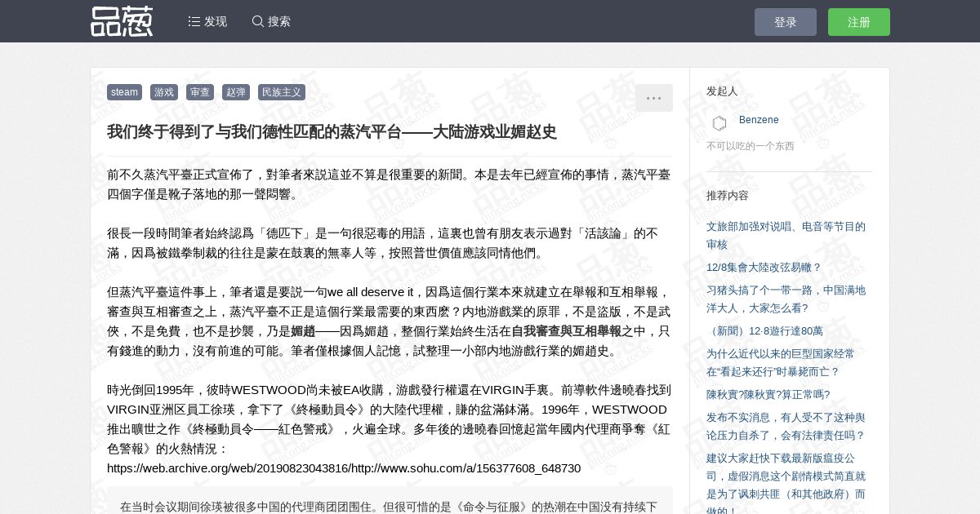Viewport: 980px width, 514px height.
Task: Open the three-dot more options menu
Action: tap(654, 98)
